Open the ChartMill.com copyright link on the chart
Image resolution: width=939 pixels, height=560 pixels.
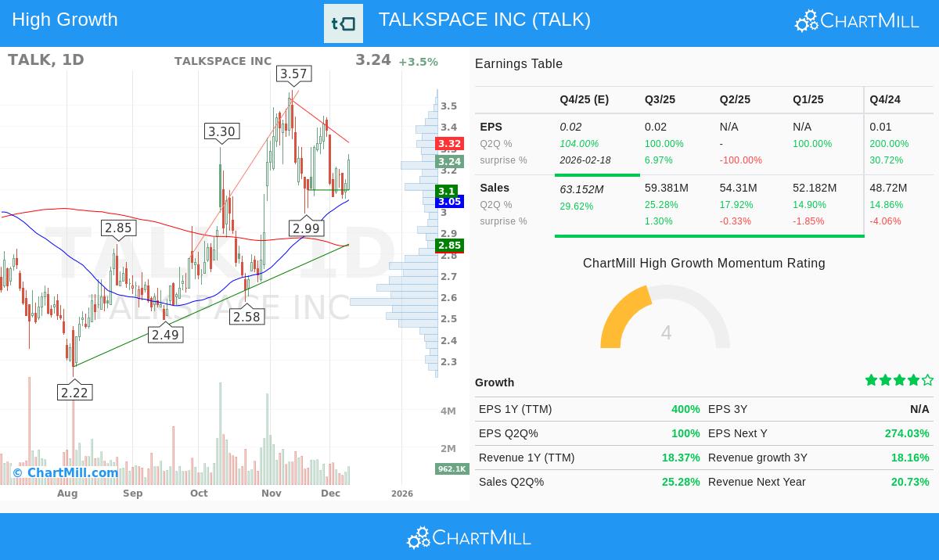(x=65, y=472)
